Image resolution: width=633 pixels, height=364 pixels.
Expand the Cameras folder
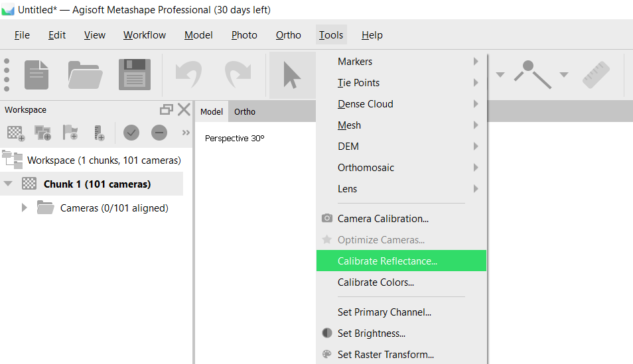coord(25,208)
